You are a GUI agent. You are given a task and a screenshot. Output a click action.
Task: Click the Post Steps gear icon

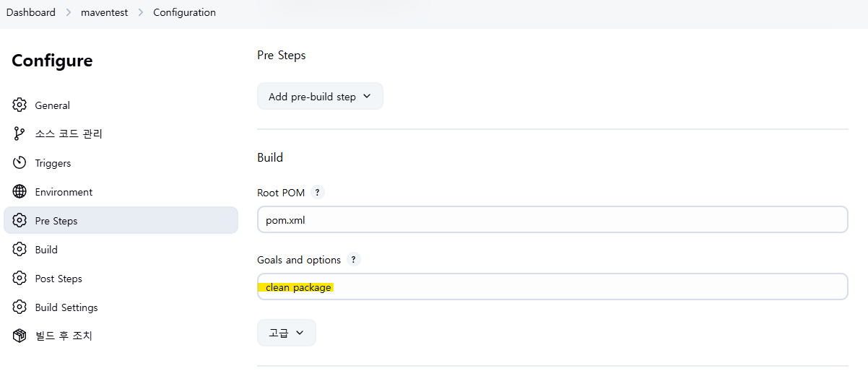pyautogui.click(x=19, y=279)
